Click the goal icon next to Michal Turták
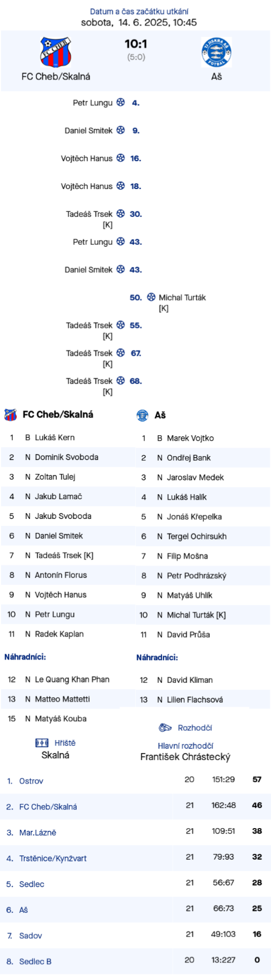271x980 pixels. [x=151, y=297]
